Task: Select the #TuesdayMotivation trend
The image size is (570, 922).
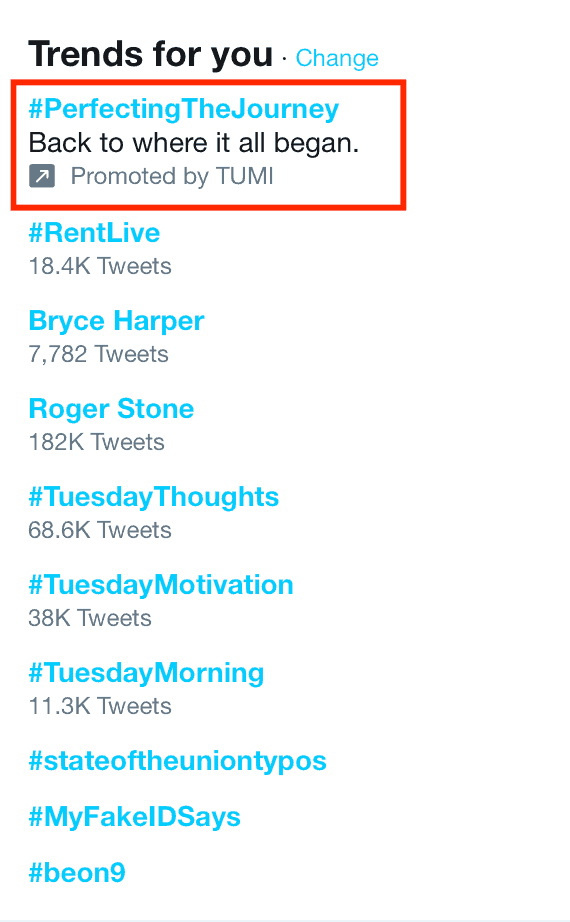Action: pyautogui.click(x=161, y=585)
